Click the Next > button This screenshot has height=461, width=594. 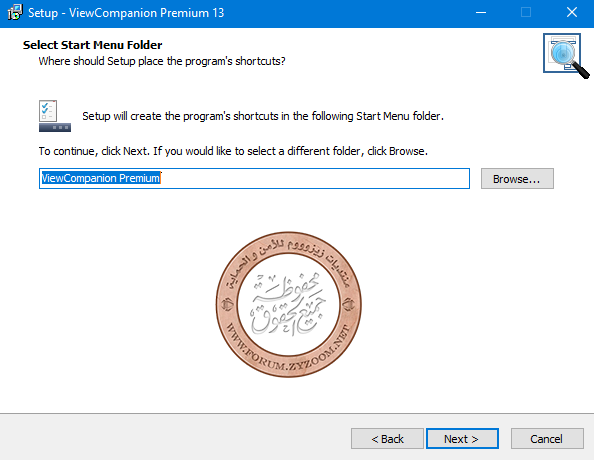tap(462, 439)
